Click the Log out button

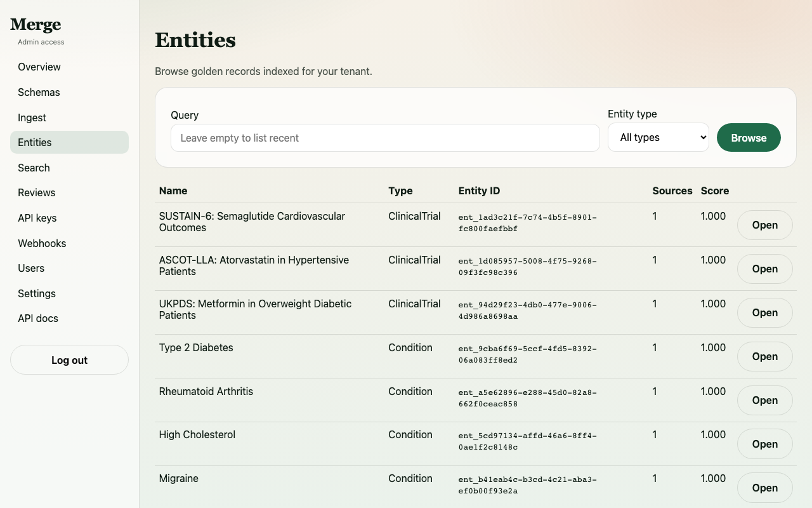(69, 360)
